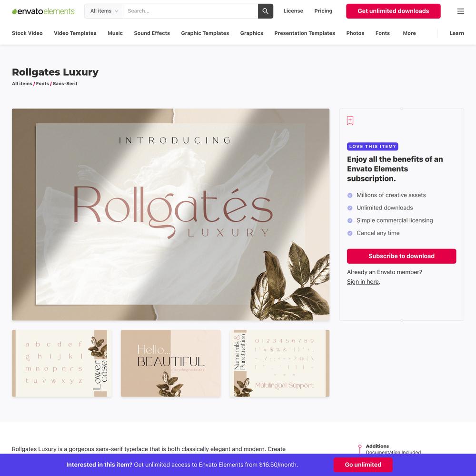View the Numerals & Punctuation thumbnail
The width and height of the screenshot is (476, 476).
tap(279, 363)
